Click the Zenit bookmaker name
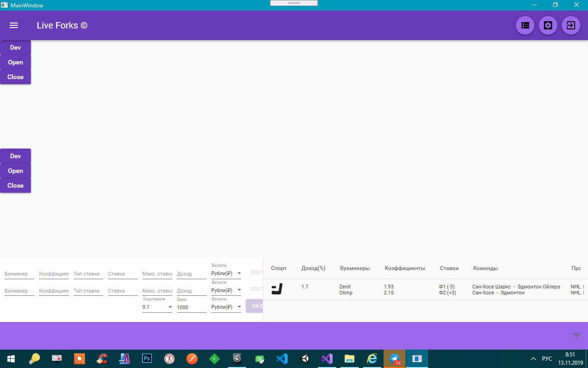 (x=345, y=287)
